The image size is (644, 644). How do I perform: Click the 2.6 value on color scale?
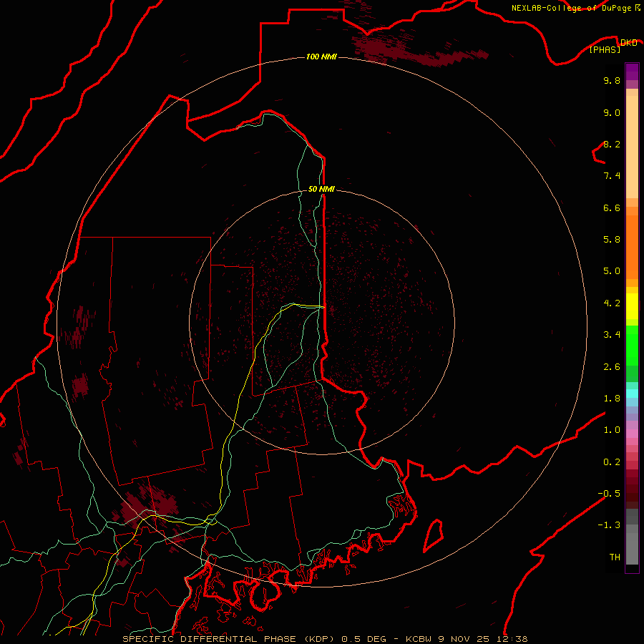coord(612,367)
